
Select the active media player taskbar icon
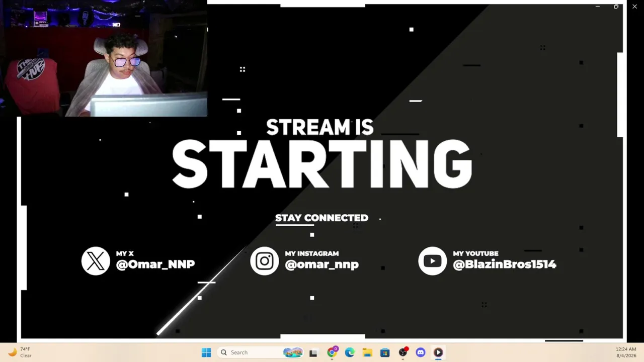coord(438,352)
